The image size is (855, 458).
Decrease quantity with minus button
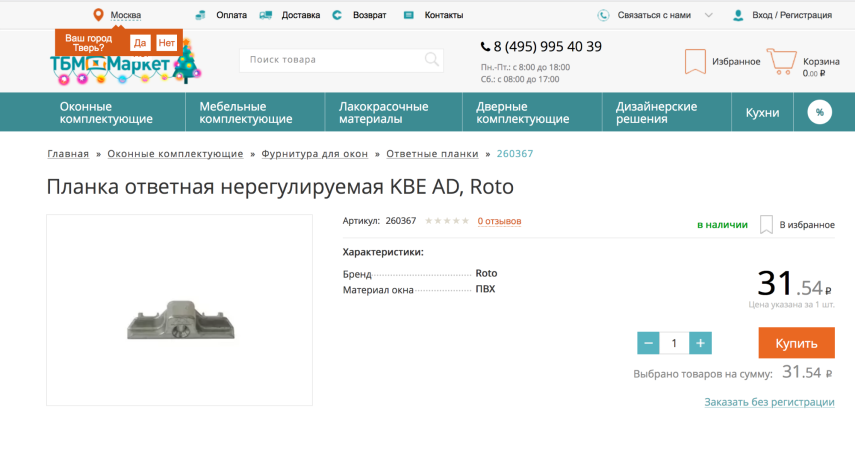(648, 343)
